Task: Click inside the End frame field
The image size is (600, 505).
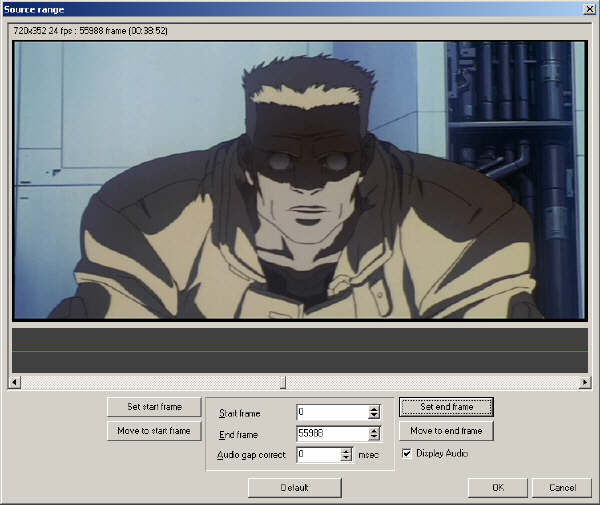Action: [333, 433]
